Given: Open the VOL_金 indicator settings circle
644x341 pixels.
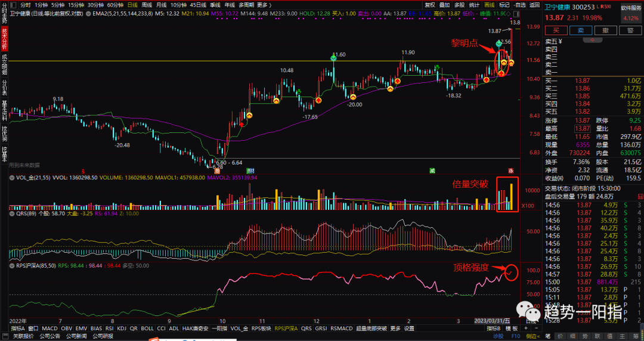Looking at the screenshot, I should point(13,178).
